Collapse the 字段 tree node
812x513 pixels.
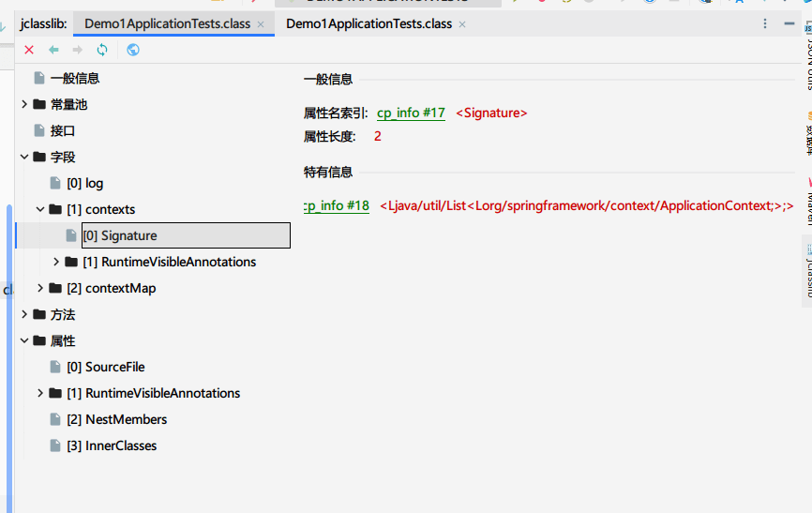24,157
